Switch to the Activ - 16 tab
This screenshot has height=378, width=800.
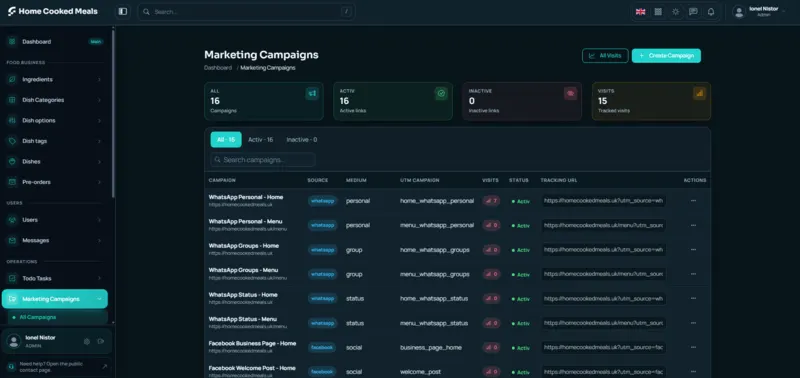(x=261, y=140)
